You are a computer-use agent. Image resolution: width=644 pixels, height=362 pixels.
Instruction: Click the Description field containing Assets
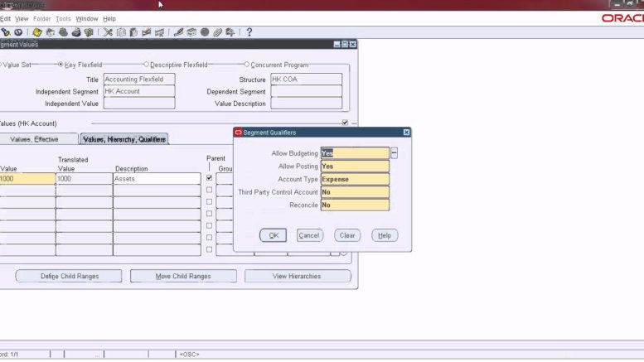(x=157, y=179)
